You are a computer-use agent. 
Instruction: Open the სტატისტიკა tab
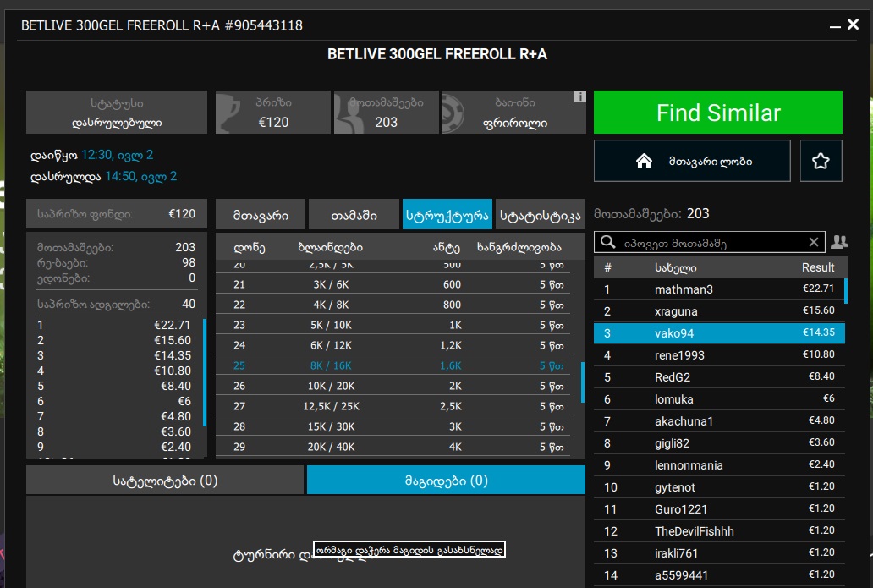[540, 214]
